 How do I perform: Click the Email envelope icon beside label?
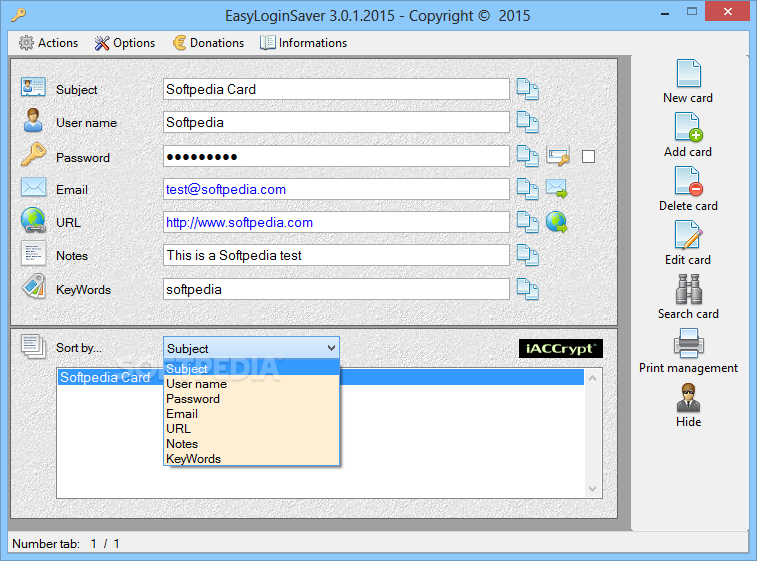pyautogui.click(x=33, y=187)
